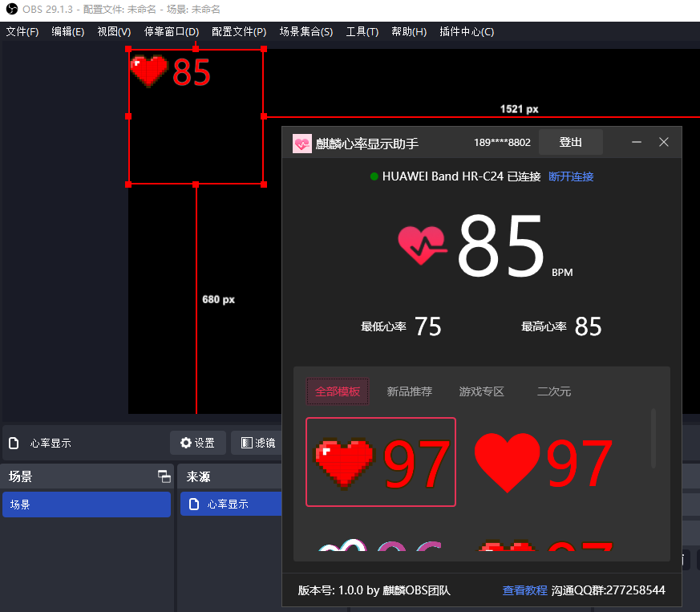
Task: Click the 场景 dock pop-out icon
Action: pyautogui.click(x=164, y=476)
